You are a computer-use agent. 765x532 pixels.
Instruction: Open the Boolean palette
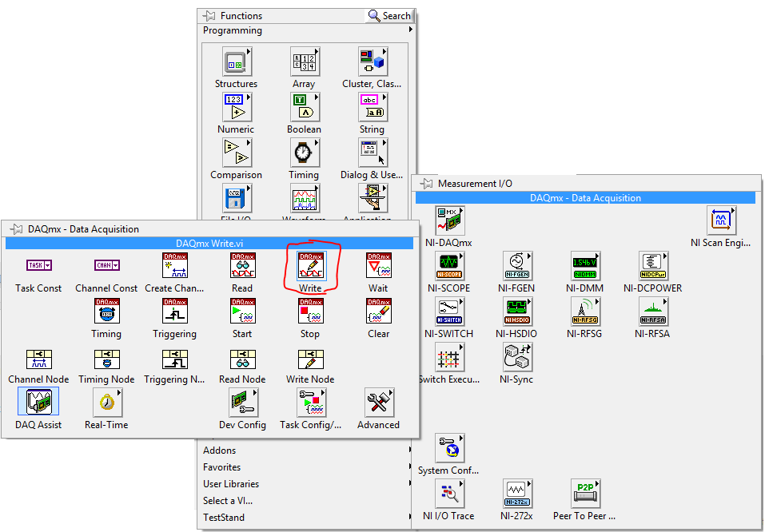coord(304,107)
